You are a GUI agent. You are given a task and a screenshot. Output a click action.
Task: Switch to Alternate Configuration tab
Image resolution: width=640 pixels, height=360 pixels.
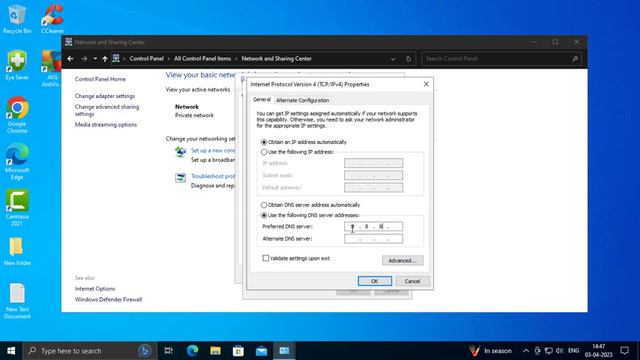pos(302,100)
